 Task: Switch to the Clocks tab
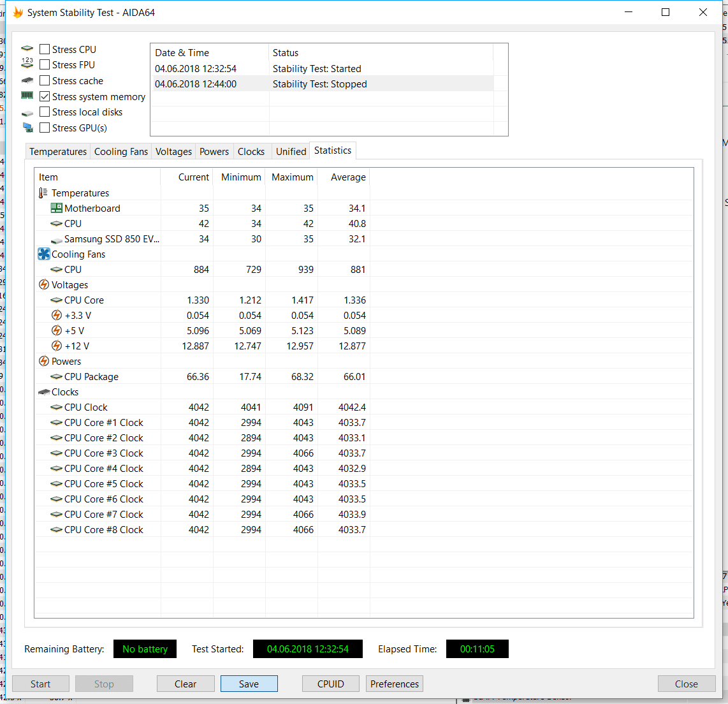pos(251,152)
